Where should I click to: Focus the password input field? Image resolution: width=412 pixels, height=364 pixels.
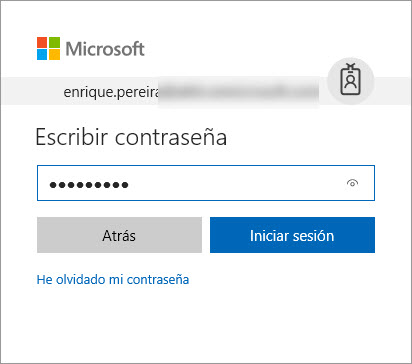(206, 183)
